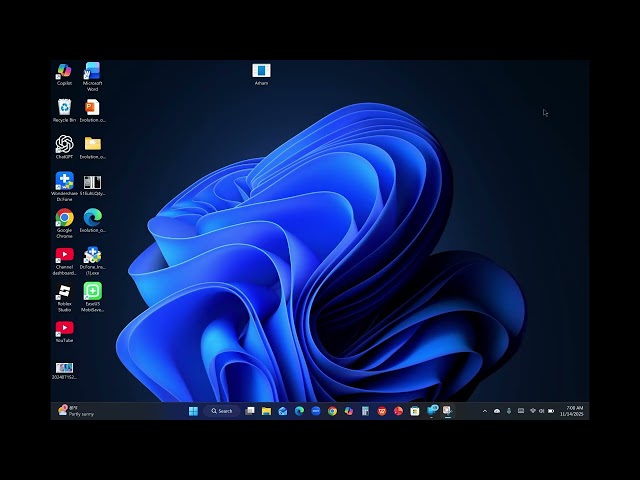Launch Google Chrome from the desktop
The width and height of the screenshot is (640, 480).
(64, 218)
